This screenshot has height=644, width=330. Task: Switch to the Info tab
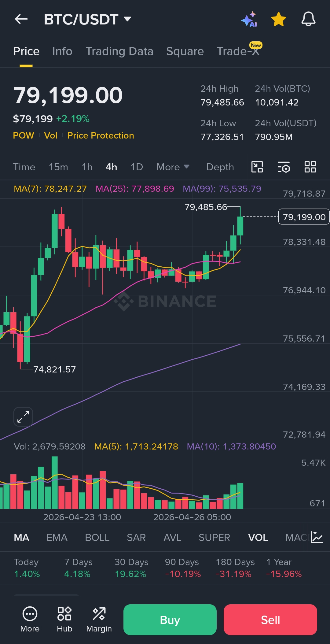(x=62, y=51)
